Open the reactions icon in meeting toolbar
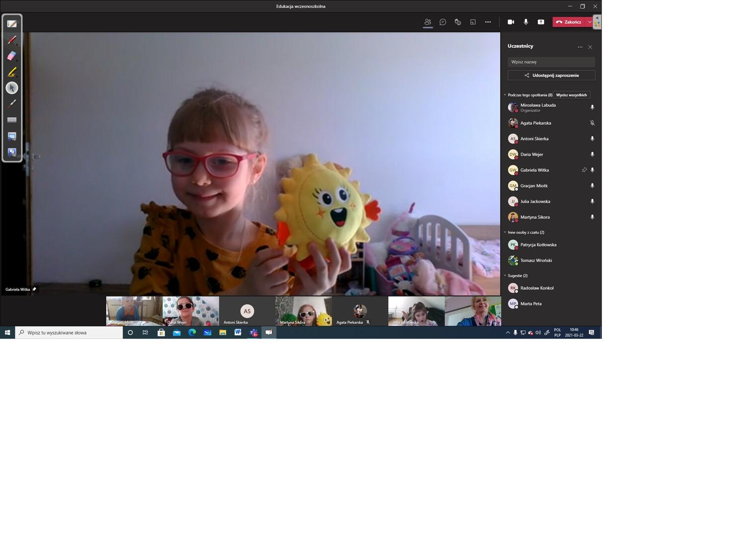Image resolution: width=756 pixels, height=537 pixels. click(458, 22)
